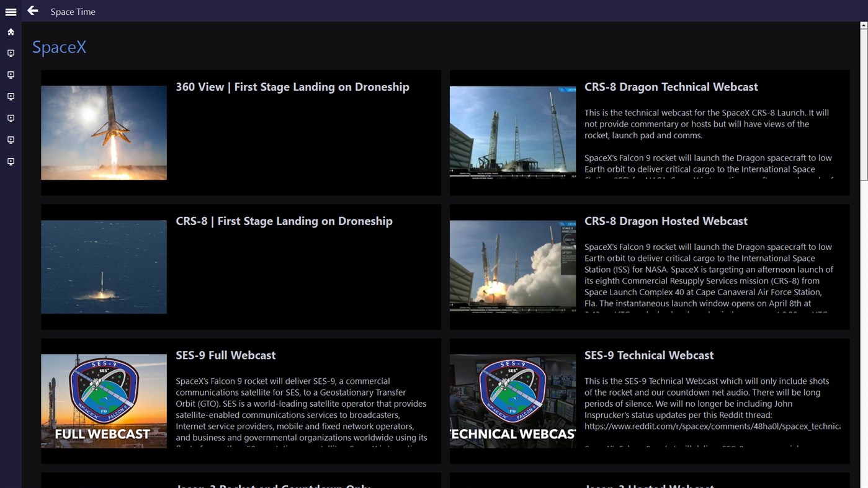Click the SpaceX page heading
The width and height of the screenshot is (868, 488).
pyautogui.click(x=59, y=47)
